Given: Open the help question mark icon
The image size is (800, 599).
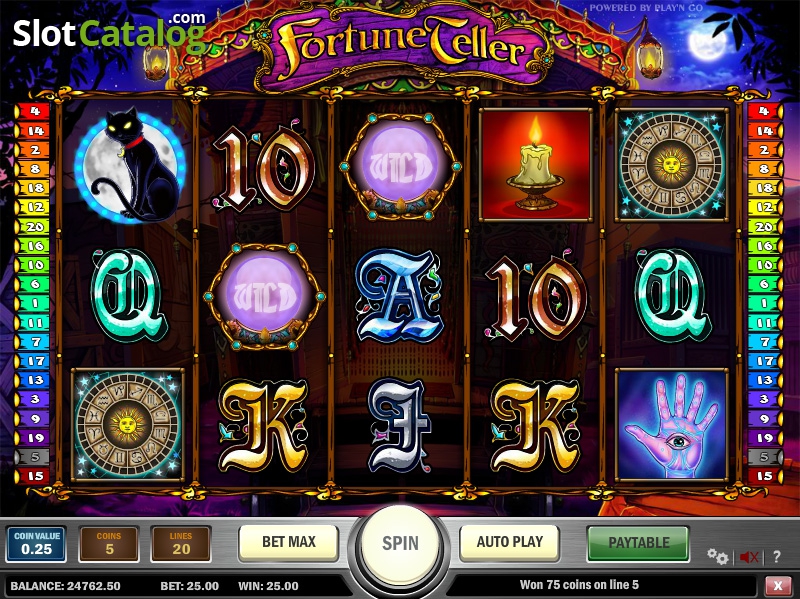Looking at the screenshot, I should [x=777, y=557].
